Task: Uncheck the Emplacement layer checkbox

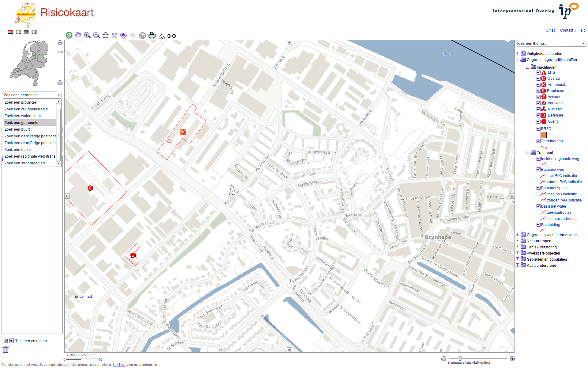Action: click(x=538, y=91)
